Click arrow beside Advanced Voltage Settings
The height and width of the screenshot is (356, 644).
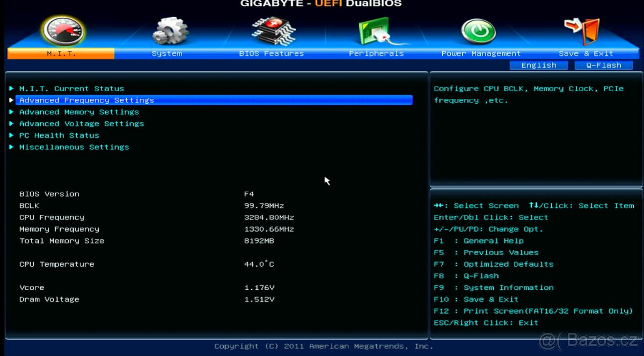click(11, 123)
